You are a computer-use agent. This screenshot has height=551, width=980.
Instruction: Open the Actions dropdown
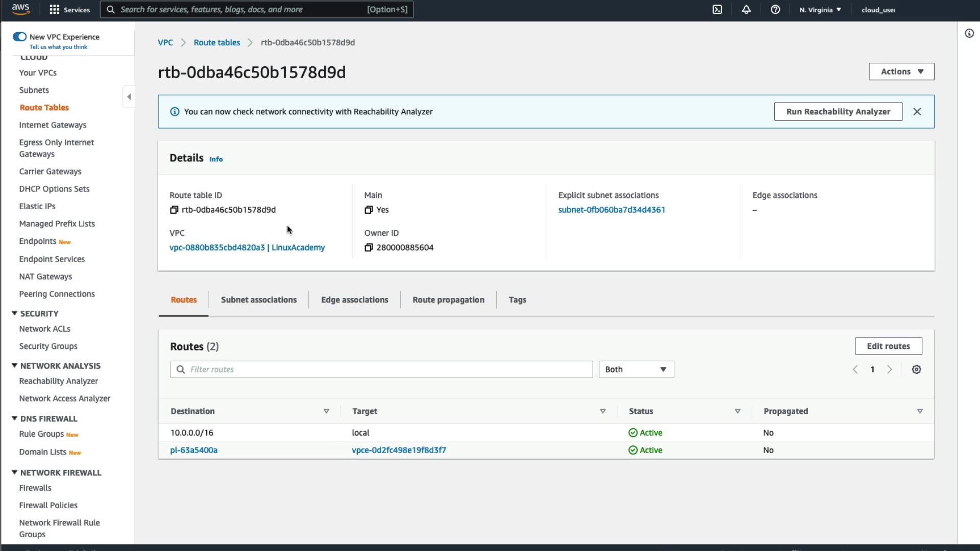(x=901, y=71)
